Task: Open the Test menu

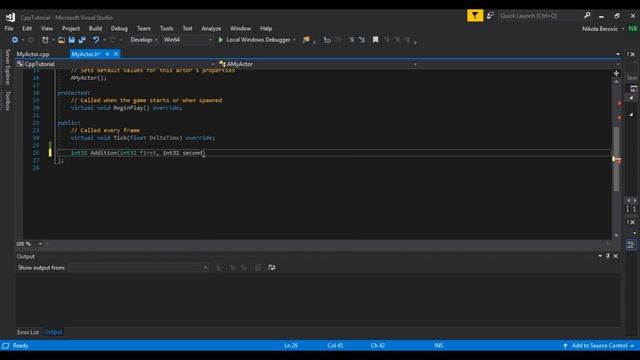Action: click(x=187, y=29)
